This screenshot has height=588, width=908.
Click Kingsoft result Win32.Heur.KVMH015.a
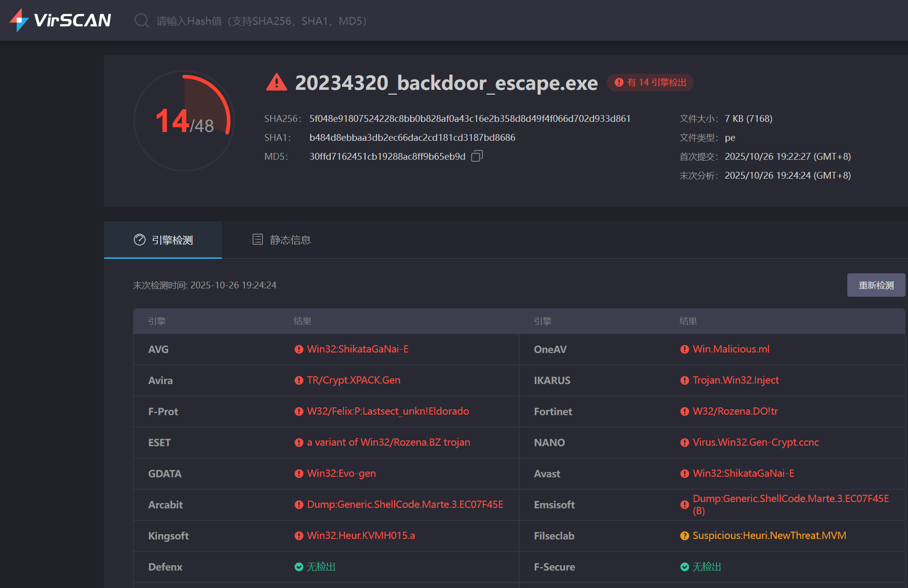[361, 536]
